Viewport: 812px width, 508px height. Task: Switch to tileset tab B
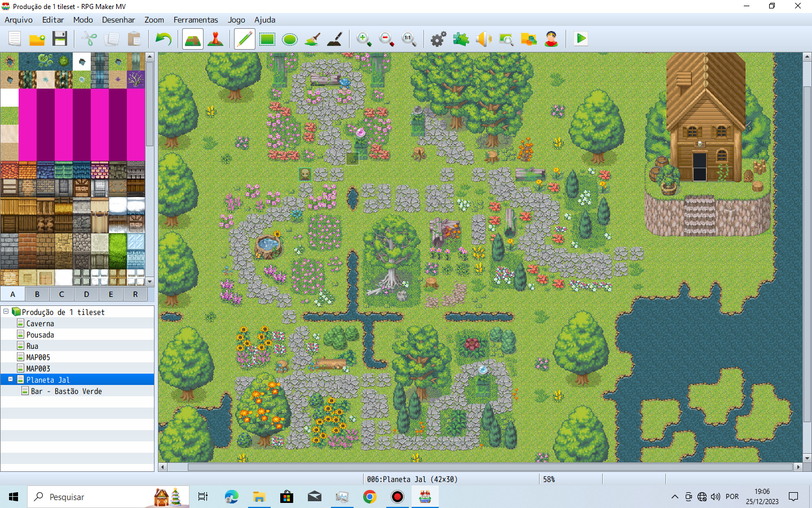37,294
